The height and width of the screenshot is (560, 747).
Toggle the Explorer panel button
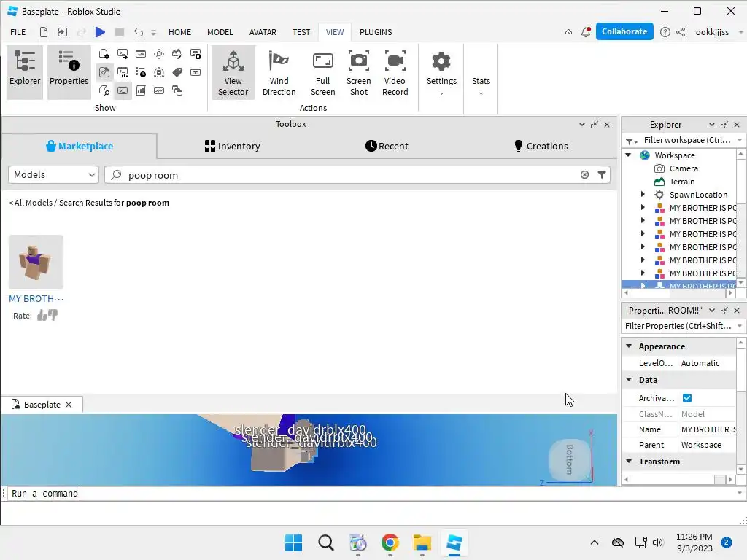(25, 72)
